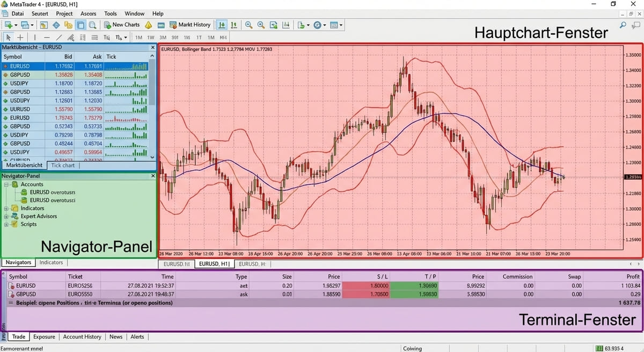
Task: Click the zoom out magnifier icon
Action: (x=248, y=25)
